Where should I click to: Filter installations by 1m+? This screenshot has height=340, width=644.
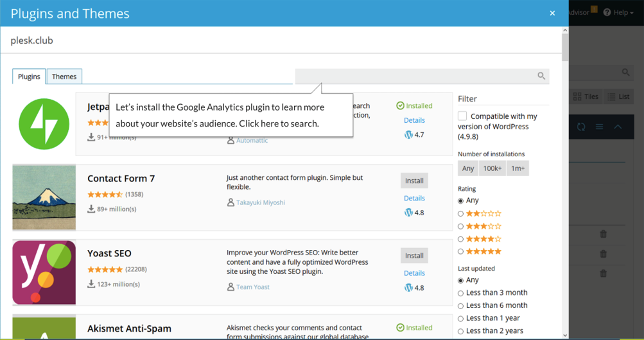point(518,168)
